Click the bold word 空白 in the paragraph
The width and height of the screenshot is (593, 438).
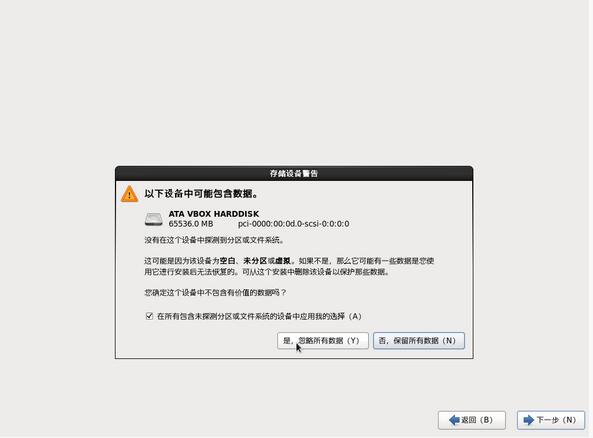pyautogui.click(x=227, y=261)
